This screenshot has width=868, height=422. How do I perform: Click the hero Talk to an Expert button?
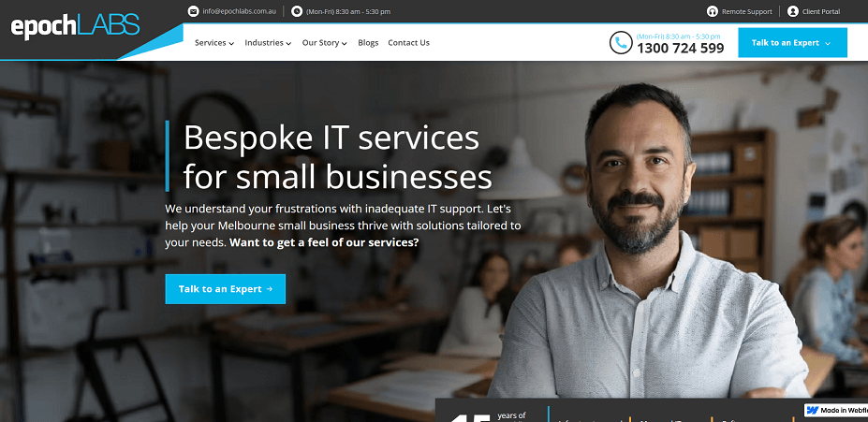point(226,289)
